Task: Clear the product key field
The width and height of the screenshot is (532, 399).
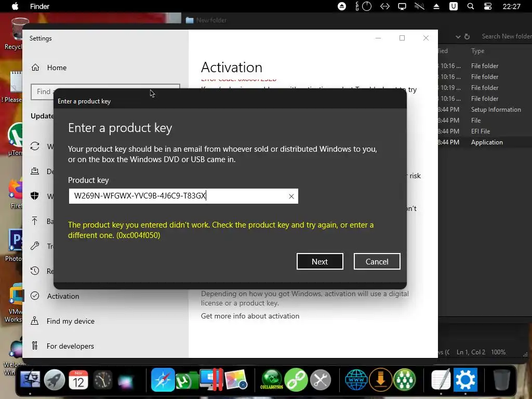Action: [291, 196]
